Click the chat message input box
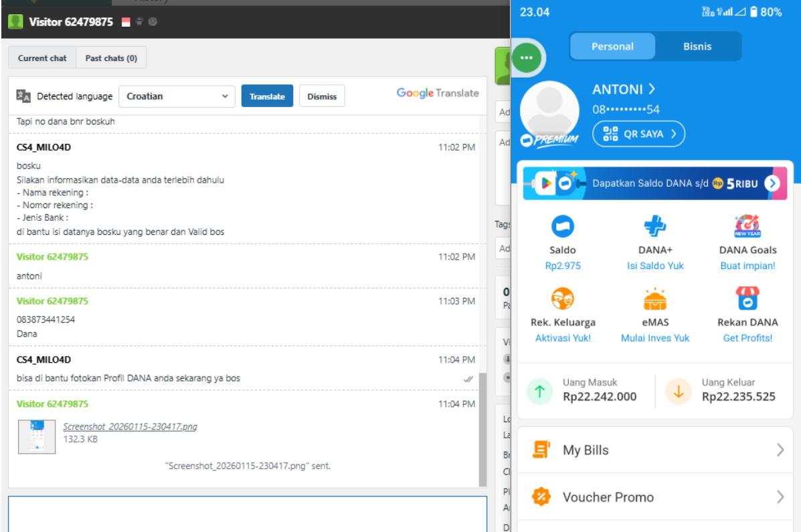Image resolution: width=801 pixels, height=532 pixels. click(248, 514)
